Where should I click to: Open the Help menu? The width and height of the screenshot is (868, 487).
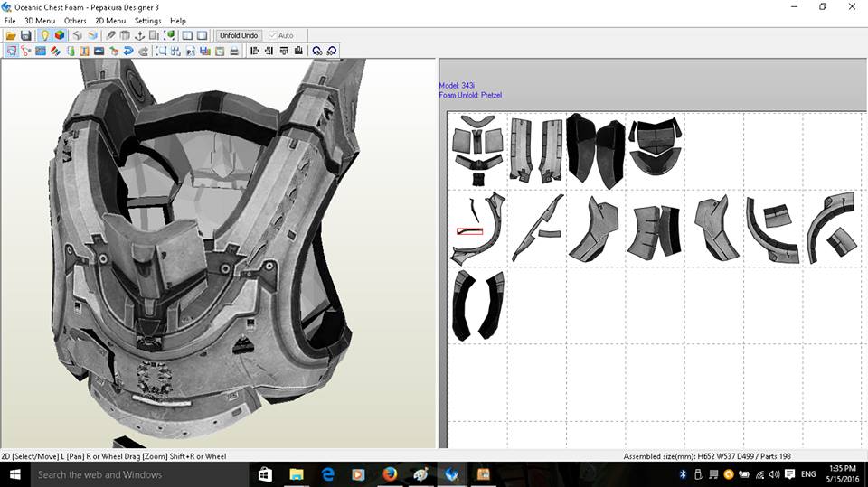pyautogui.click(x=178, y=21)
